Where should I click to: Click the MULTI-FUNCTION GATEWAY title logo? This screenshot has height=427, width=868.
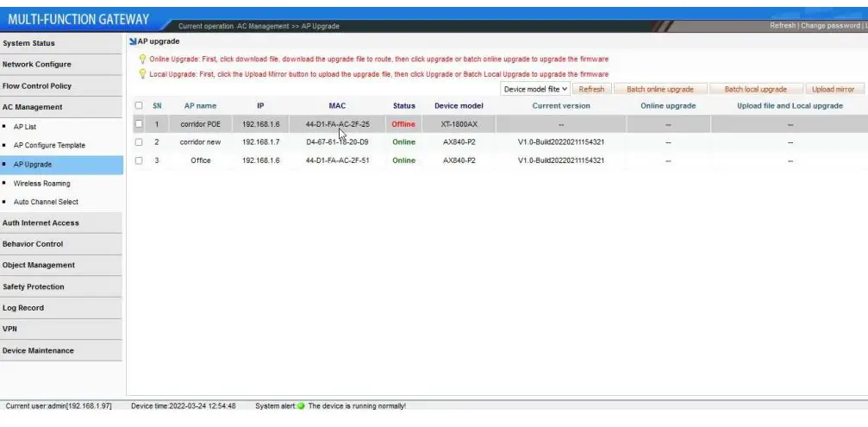pos(78,19)
